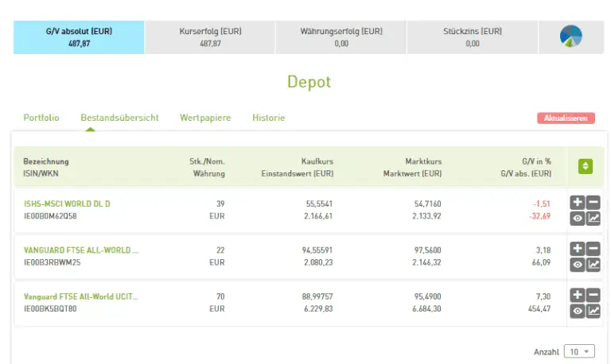Viewport: 611px width, 364px height.
Task: Click minus icon for VANGUARD FTSE ALL-WORLD row
Action: tap(593, 249)
